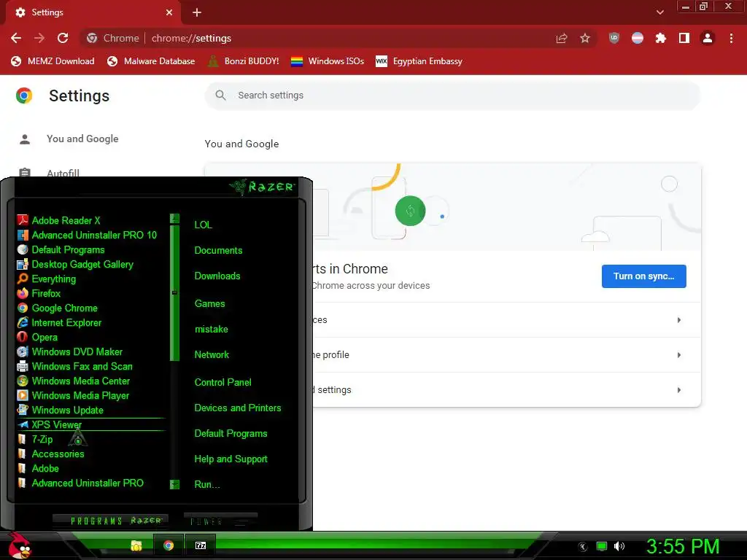Open the uBlock shield extension icon
The image size is (747, 560).
pyautogui.click(x=614, y=38)
